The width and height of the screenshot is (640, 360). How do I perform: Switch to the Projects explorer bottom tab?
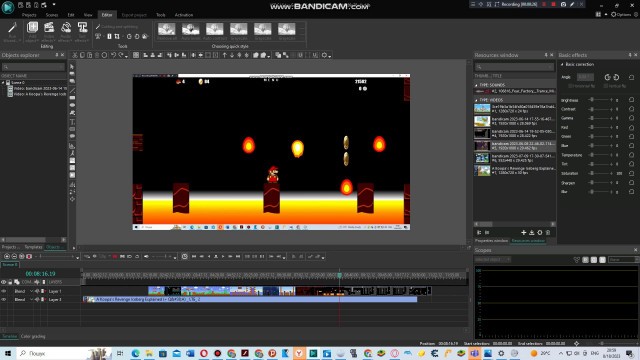(x=10, y=247)
